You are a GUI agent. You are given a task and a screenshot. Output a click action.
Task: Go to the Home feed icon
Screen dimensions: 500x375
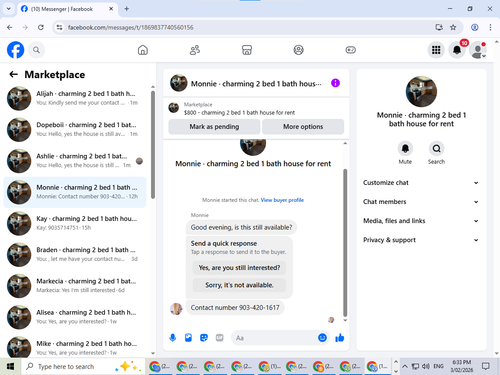click(x=143, y=50)
